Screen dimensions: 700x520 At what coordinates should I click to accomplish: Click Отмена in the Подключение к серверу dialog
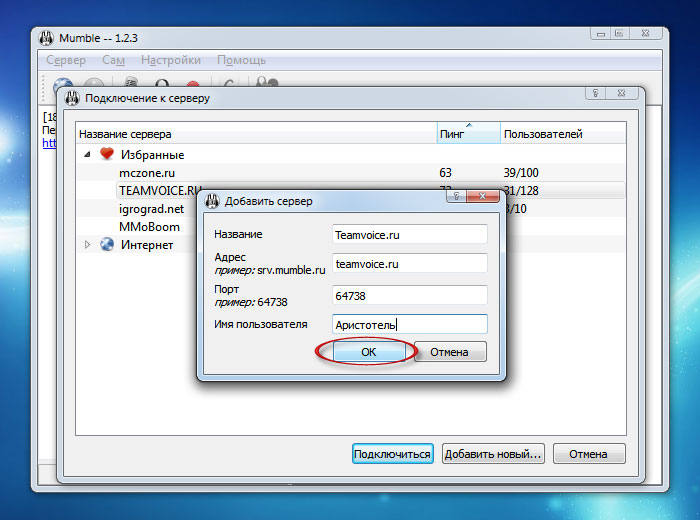(588, 453)
